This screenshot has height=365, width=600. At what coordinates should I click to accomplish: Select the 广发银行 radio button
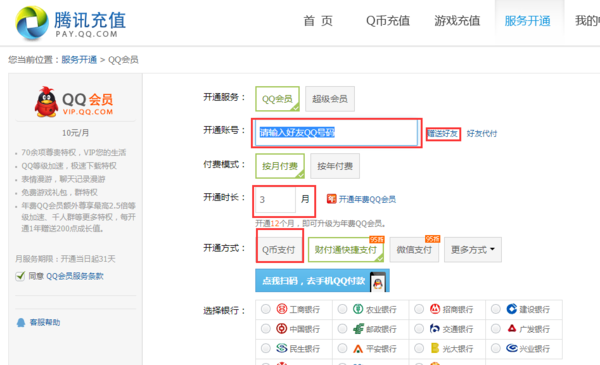(496, 328)
